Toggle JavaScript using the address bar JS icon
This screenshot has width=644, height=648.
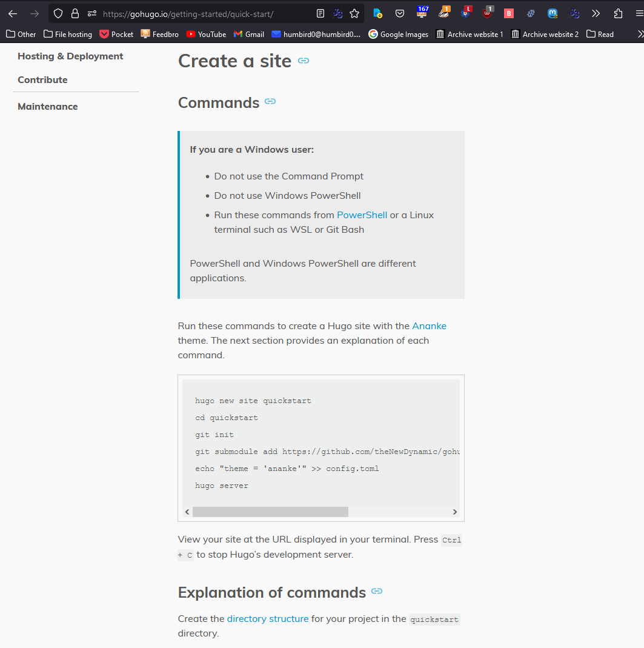(337, 13)
